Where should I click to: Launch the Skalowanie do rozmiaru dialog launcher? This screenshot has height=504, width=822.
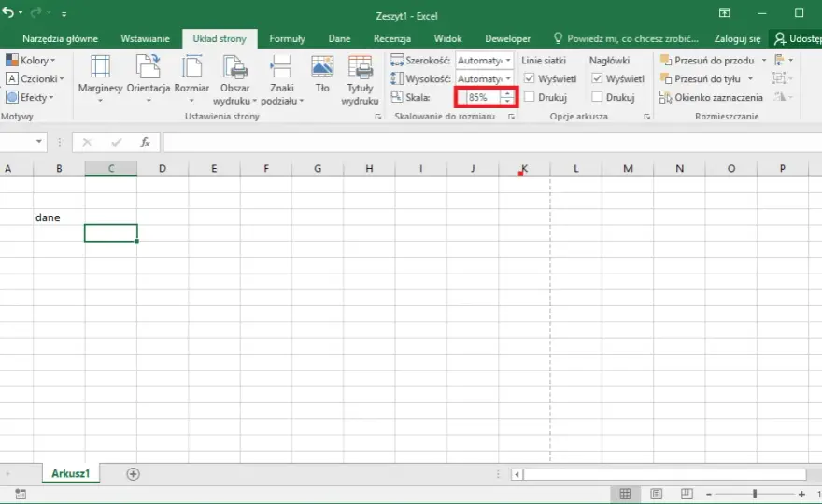click(511, 117)
